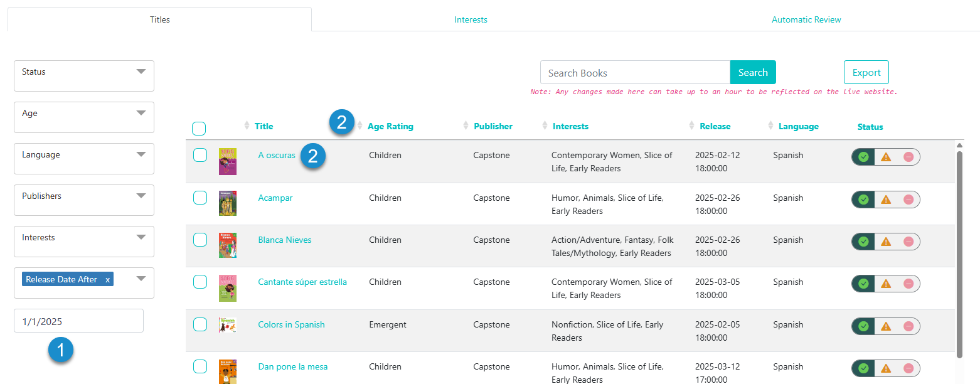
Task: Check the select-all header checkbox
Action: tap(199, 129)
